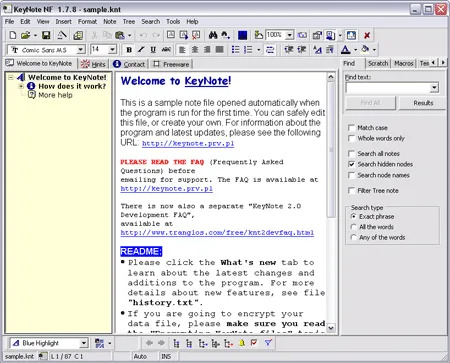Center the paragraph alignment

[x=195, y=50]
